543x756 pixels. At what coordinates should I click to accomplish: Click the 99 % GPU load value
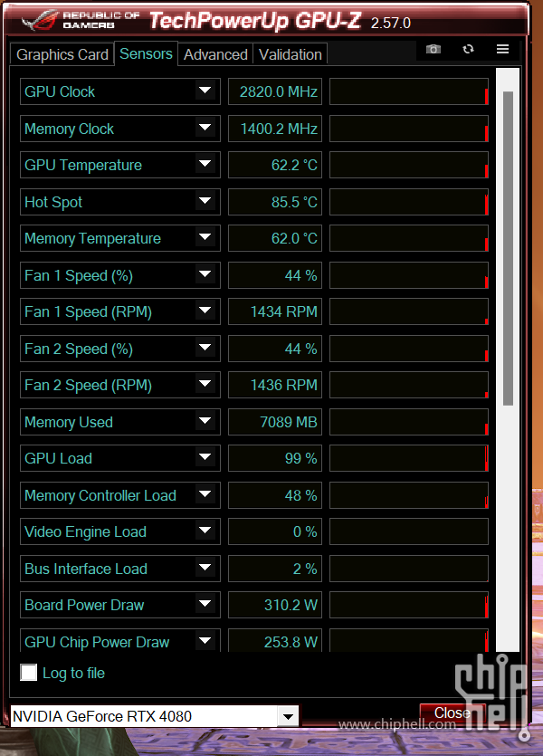point(275,457)
